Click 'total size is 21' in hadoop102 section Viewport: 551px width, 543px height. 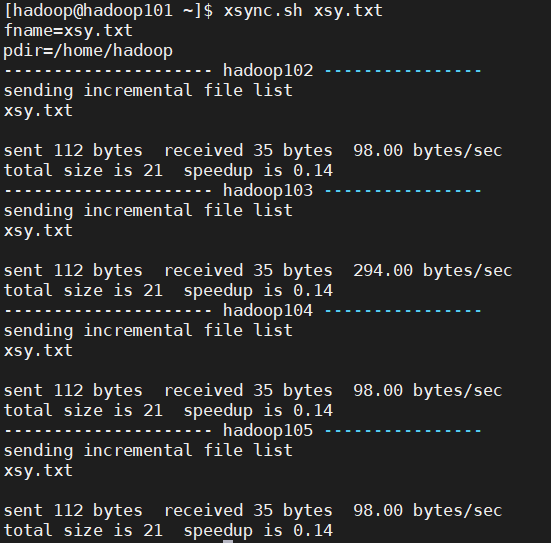click(x=83, y=171)
